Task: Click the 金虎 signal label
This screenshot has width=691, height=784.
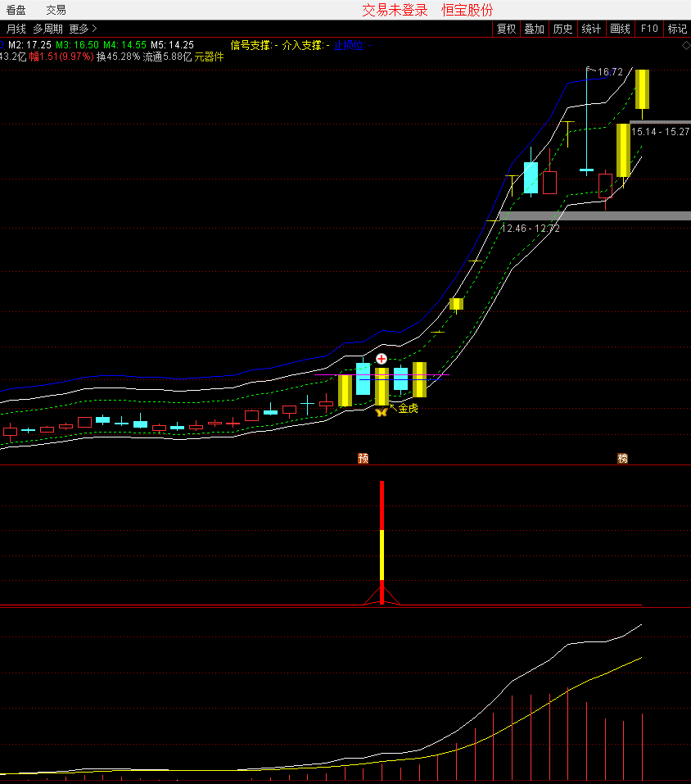Action: coord(408,408)
